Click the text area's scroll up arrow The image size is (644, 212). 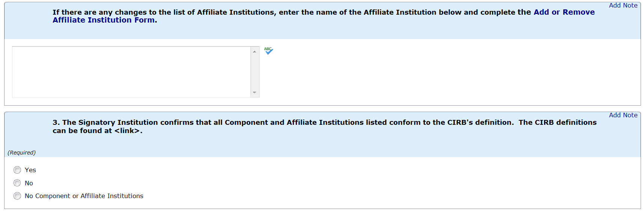254,51
